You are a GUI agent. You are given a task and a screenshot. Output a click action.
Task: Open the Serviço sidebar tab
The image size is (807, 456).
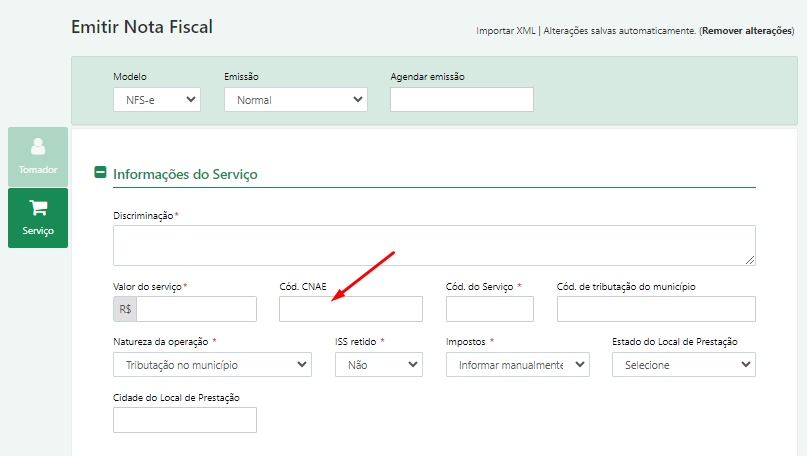pyautogui.click(x=38, y=218)
